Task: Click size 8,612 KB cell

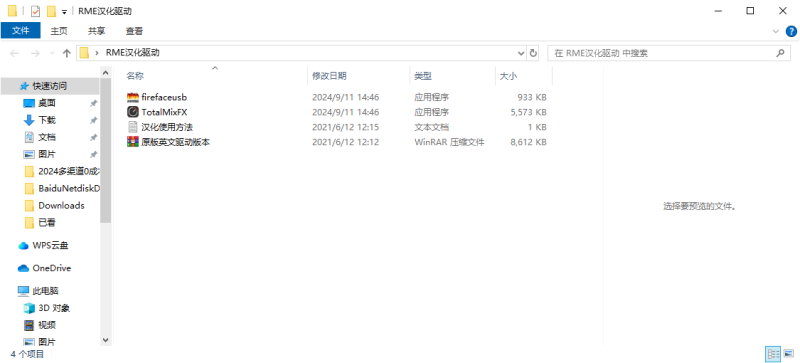Action: (x=528, y=142)
